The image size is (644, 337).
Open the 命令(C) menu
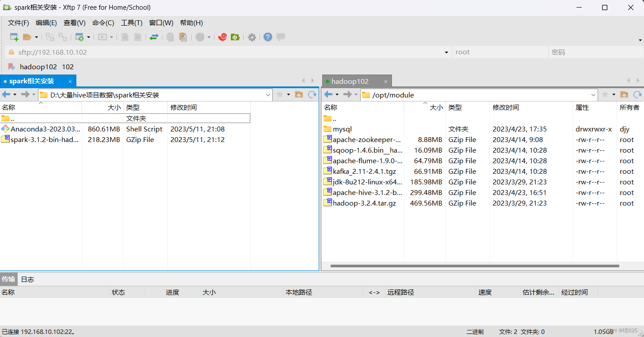(x=103, y=23)
